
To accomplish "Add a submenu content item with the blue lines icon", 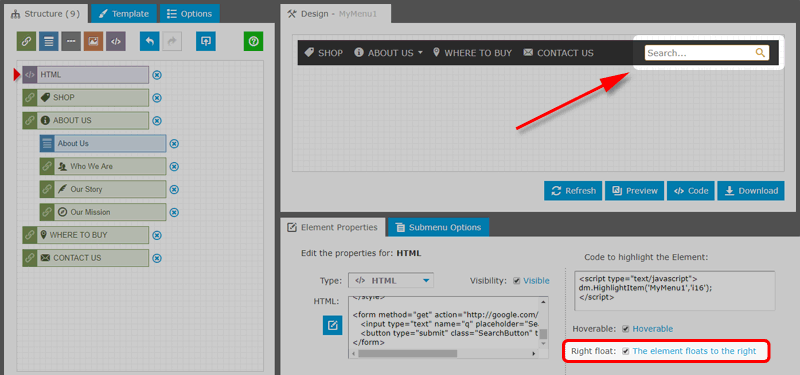I will pos(48,41).
